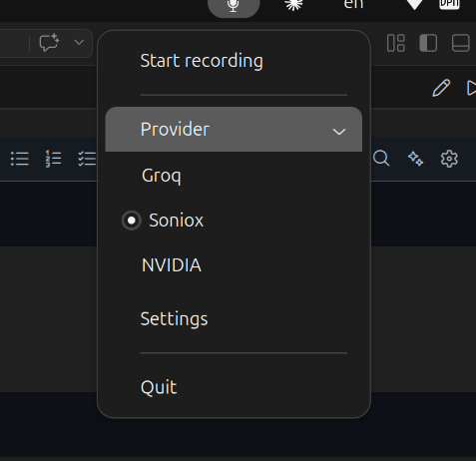Click the pencil edit icon
The height and width of the screenshot is (461, 476).
[441, 88]
